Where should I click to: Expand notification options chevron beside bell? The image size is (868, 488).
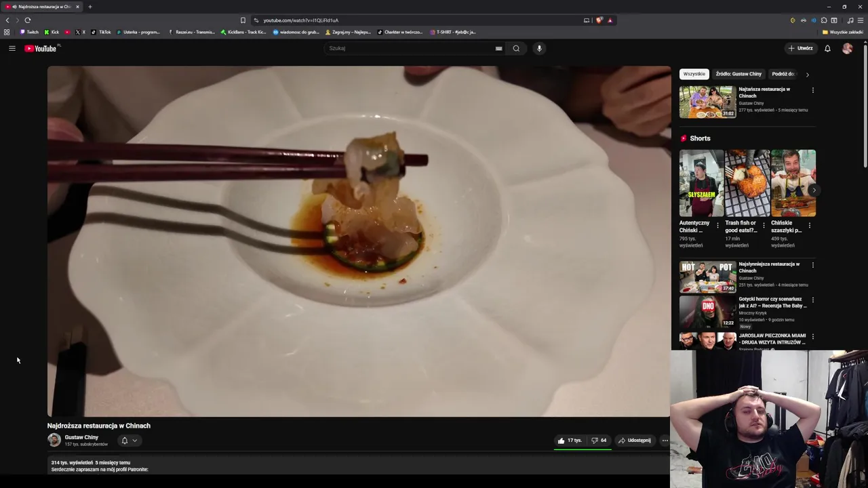coord(134,441)
